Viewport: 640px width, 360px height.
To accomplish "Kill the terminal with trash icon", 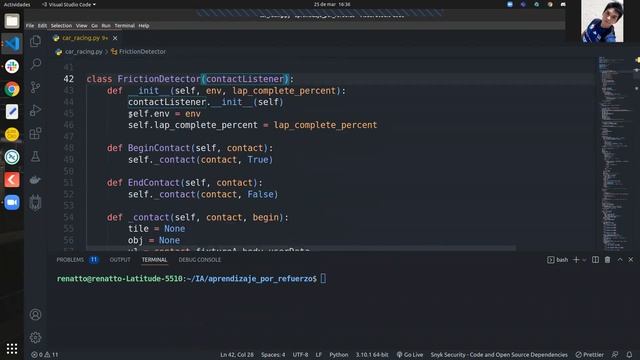I will (607, 260).
